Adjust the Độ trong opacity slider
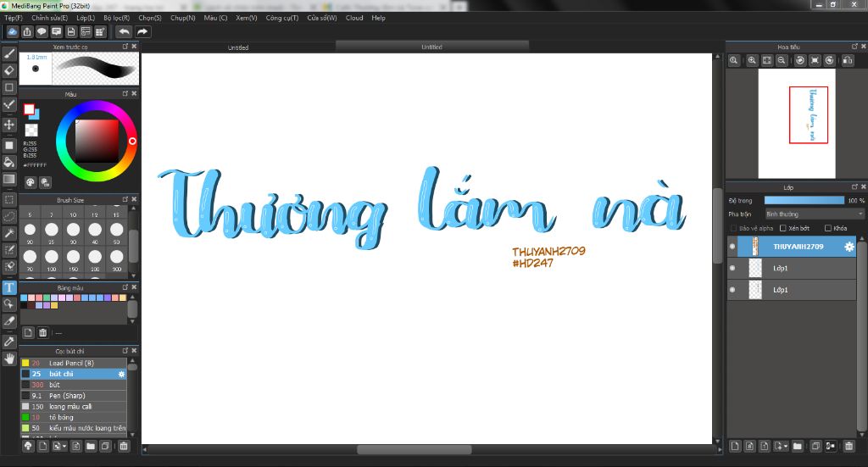 [x=804, y=200]
